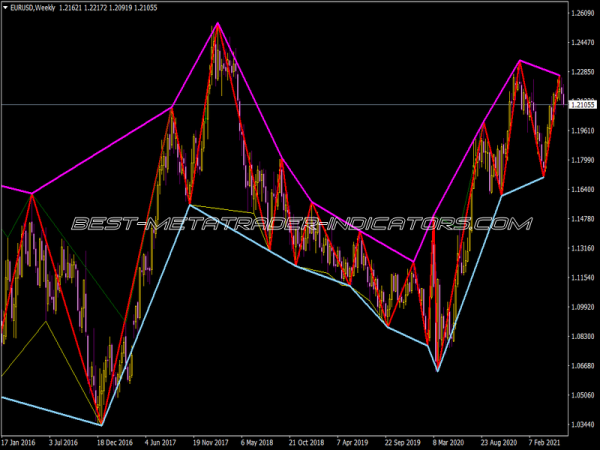Click the price level 1.03440

583,424
